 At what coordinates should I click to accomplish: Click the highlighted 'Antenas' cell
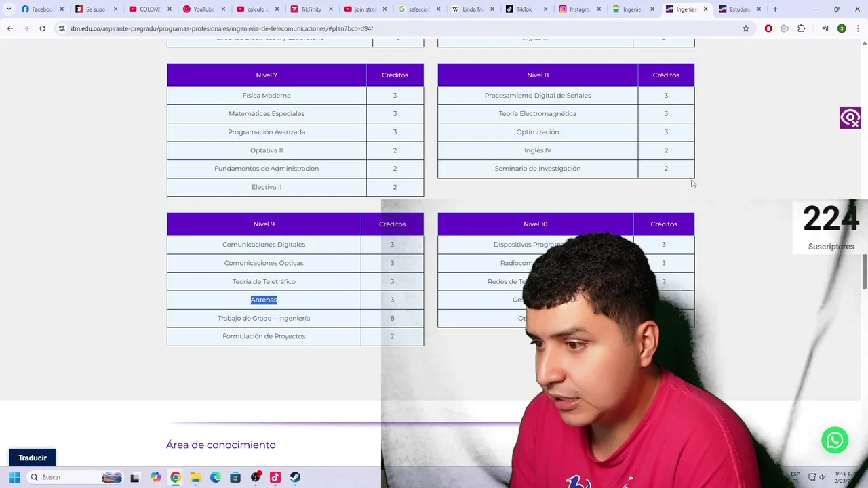coord(264,300)
